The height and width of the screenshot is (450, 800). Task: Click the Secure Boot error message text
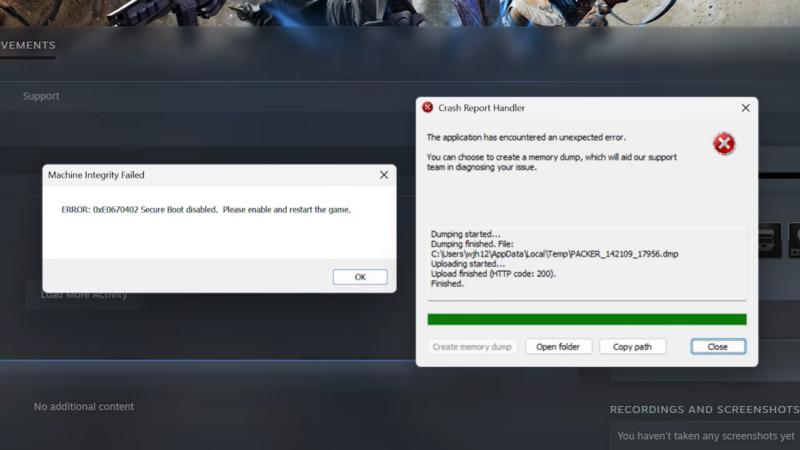click(206, 210)
